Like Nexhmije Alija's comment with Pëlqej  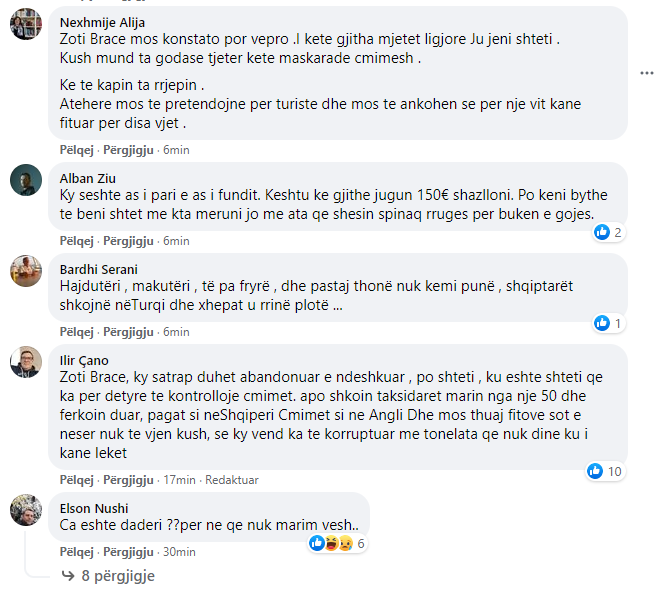tap(75, 149)
